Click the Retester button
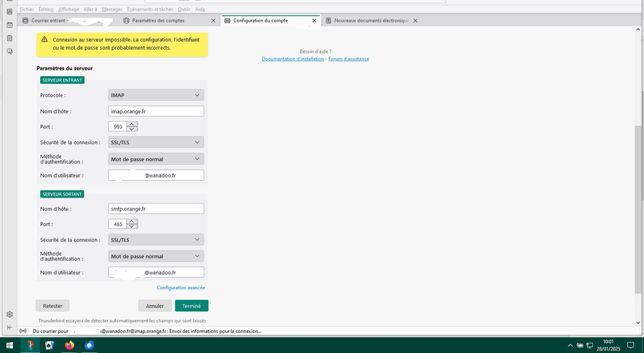 pos(53,306)
